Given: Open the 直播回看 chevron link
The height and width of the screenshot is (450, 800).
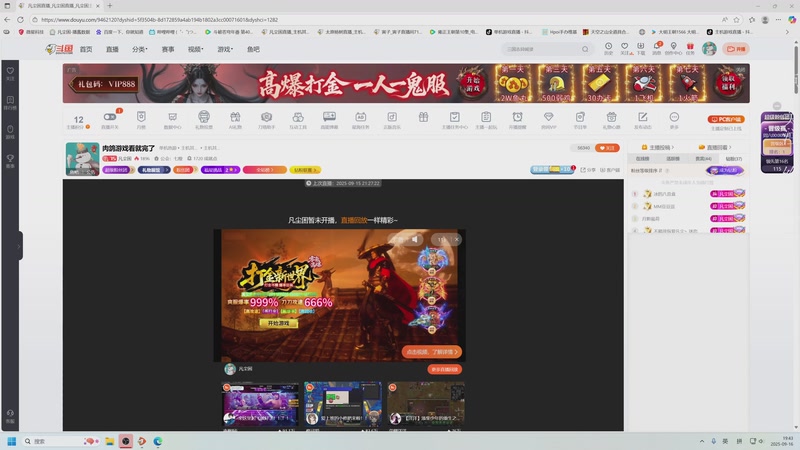Looking at the screenshot, I should (715, 147).
